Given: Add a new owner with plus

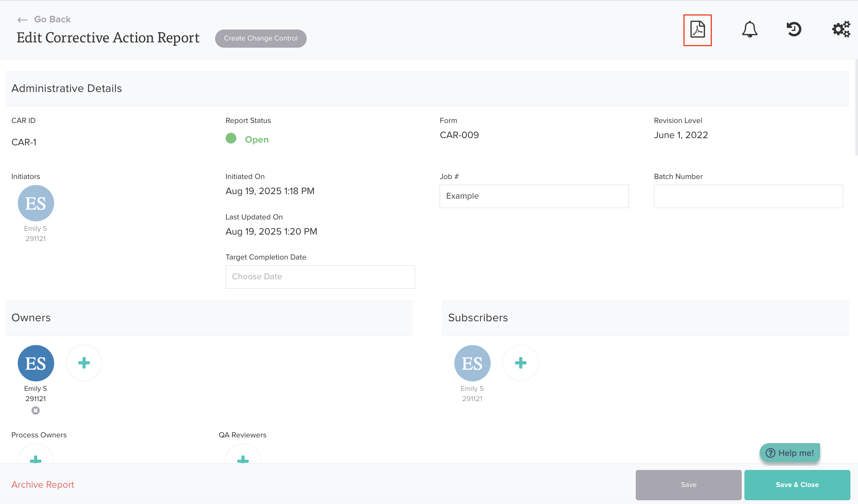Looking at the screenshot, I should pos(84,363).
